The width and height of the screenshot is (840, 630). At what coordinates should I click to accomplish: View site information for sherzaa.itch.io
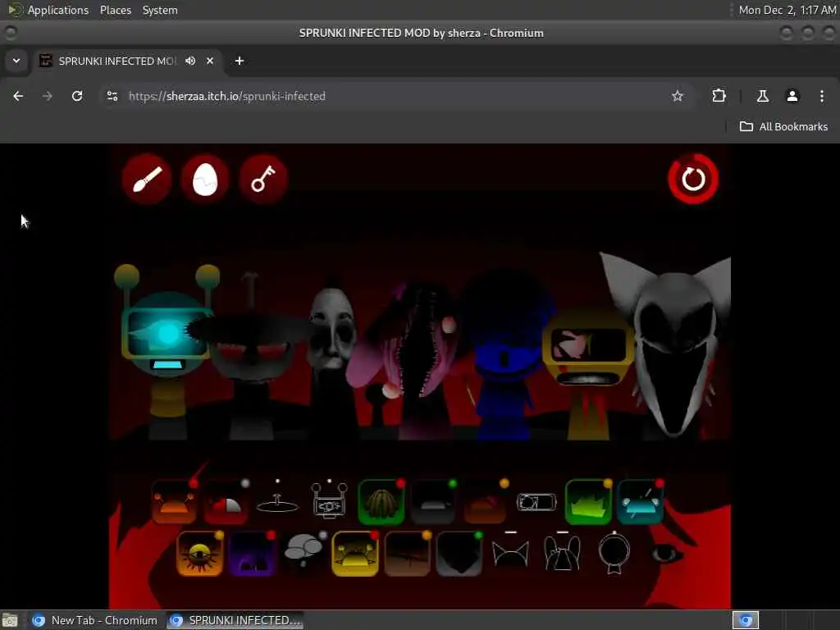(x=112, y=96)
